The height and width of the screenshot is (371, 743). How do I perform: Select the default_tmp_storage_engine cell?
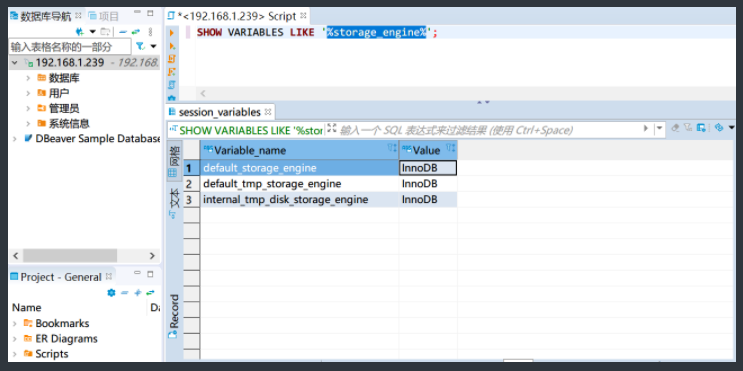point(299,184)
